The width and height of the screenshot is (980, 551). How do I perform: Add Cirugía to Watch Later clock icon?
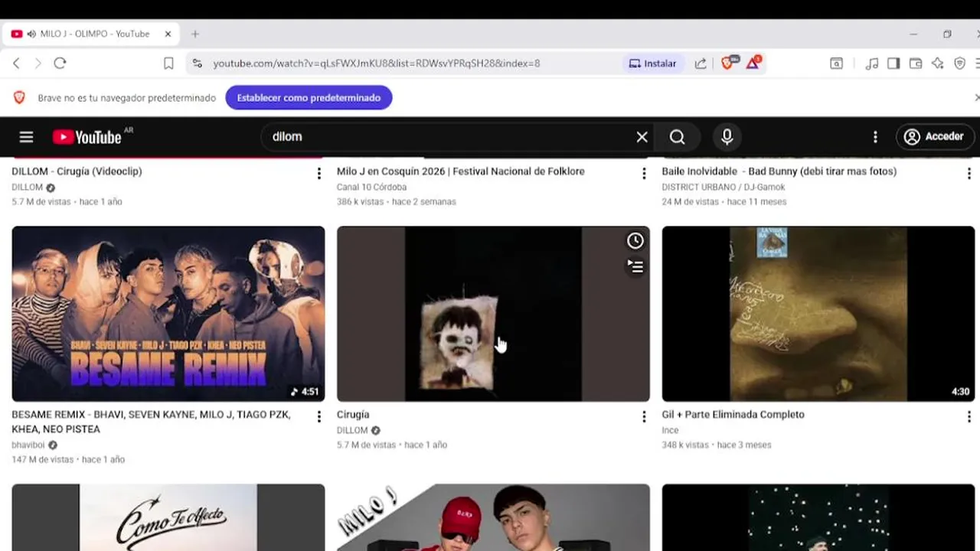635,241
